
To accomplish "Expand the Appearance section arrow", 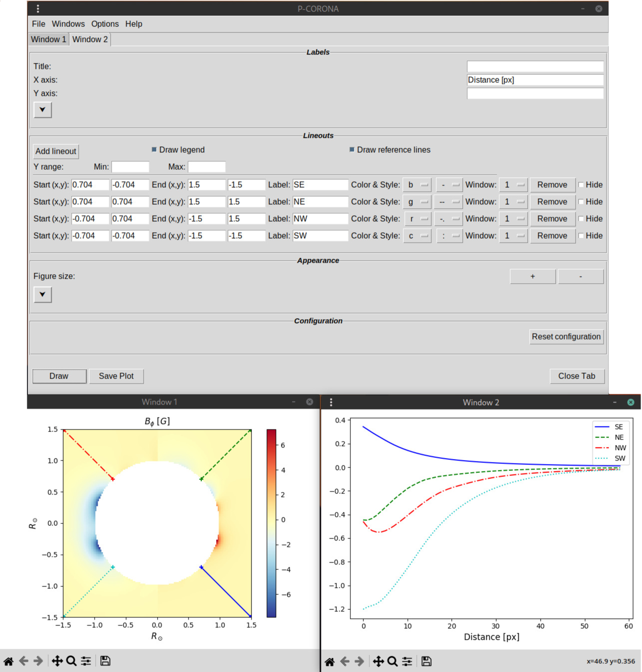I will (x=43, y=294).
